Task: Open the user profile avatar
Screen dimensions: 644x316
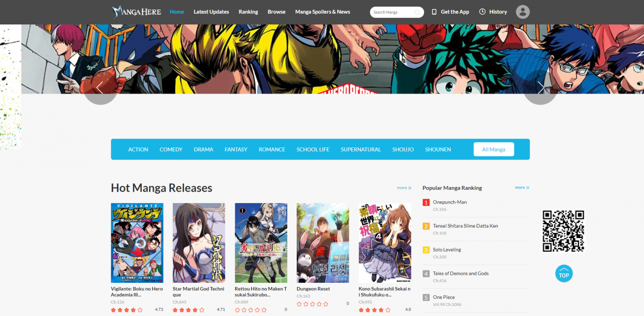Action: pyautogui.click(x=523, y=12)
